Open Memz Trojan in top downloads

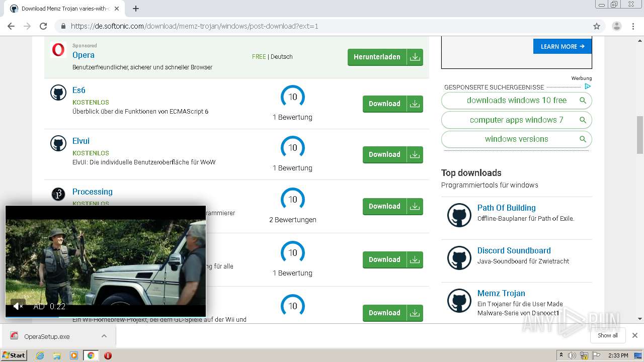tap(501, 293)
